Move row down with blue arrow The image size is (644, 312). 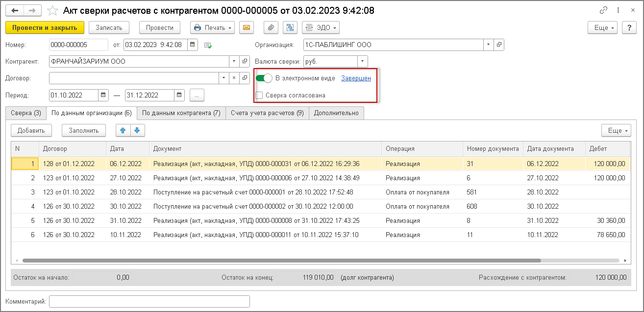pyautogui.click(x=137, y=130)
